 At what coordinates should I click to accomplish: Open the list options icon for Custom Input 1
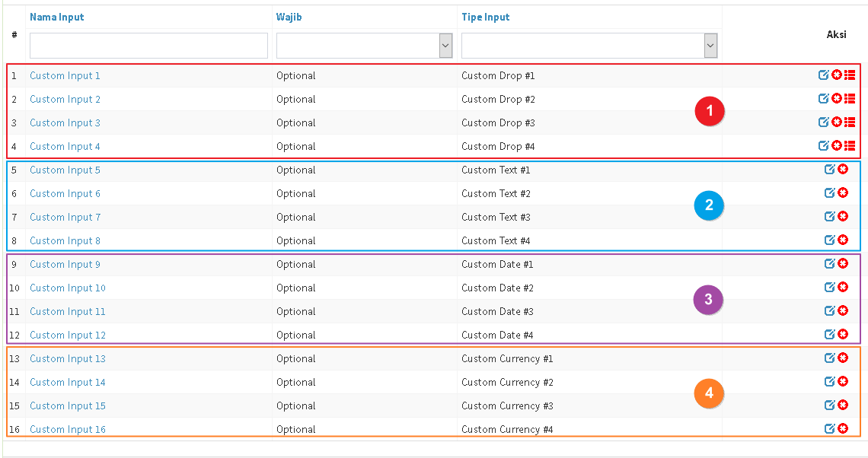point(850,75)
